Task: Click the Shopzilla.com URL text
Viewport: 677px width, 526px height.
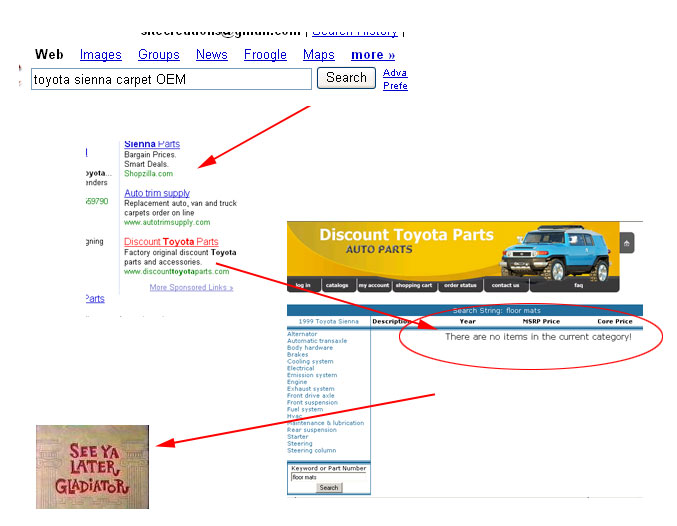Action: pyautogui.click(x=149, y=174)
